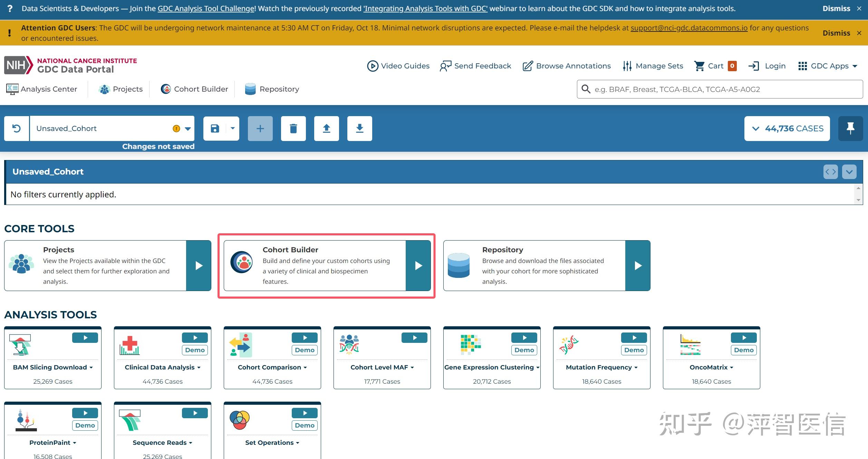Click Demo button for Clinical Data Analysis
This screenshot has height=459, width=868.
coord(195,350)
